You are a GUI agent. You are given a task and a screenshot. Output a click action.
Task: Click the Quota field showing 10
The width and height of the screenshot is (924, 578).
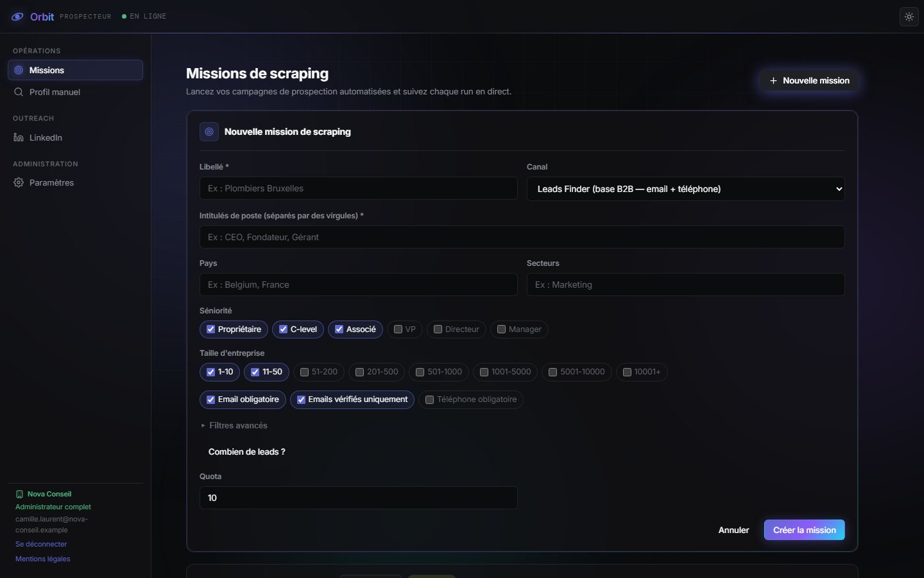click(x=358, y=498)
